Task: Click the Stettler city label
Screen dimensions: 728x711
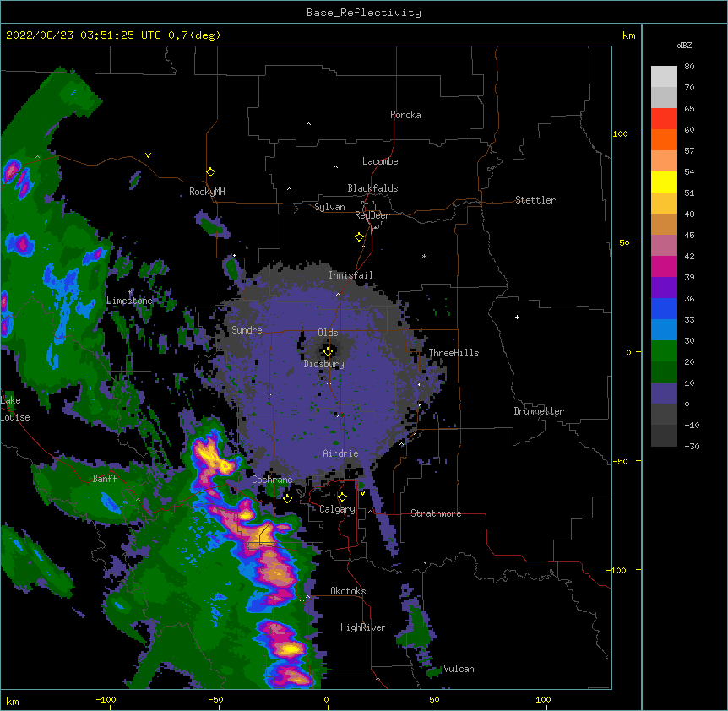Action: 535,200
